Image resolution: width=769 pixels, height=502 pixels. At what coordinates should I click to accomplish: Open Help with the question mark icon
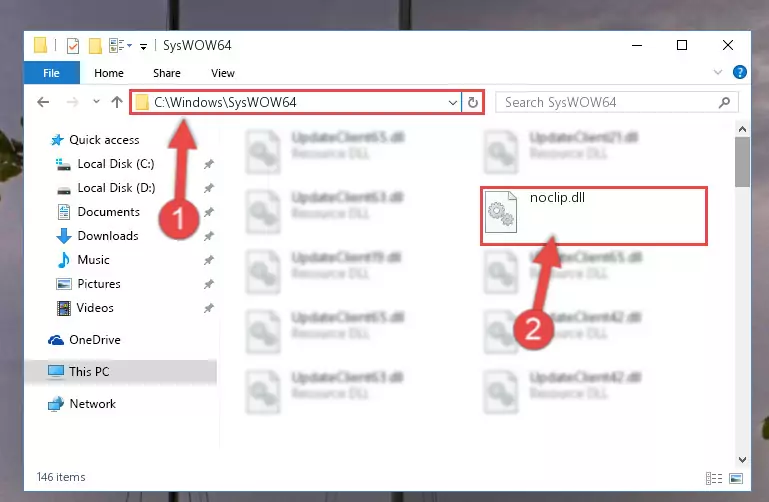(740, 73)
